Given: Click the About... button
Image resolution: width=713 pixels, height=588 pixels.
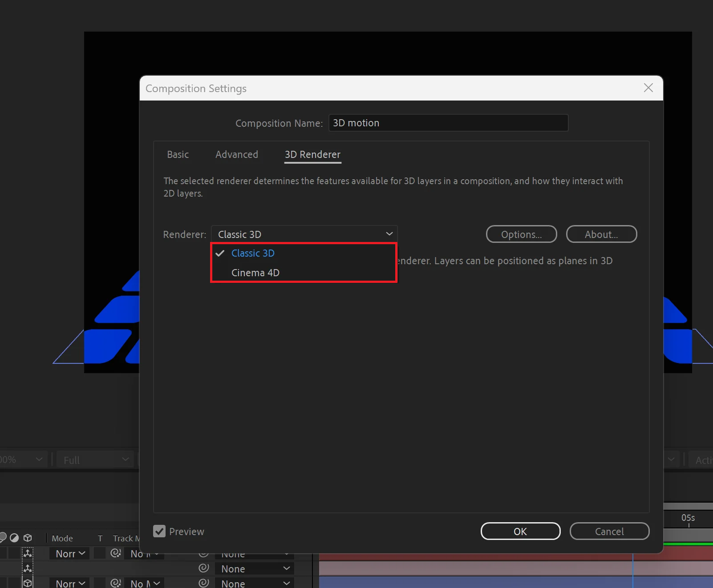Looking at the screenshot, I should 601,234.
